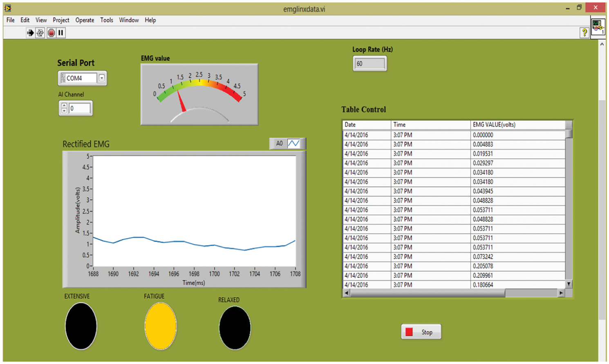Click the Run Continuously toolbar icon
Screen dimensions: 609x364
[40, 33]
